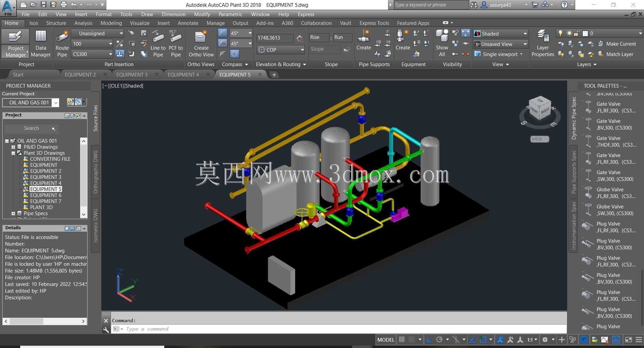Toggle snap mode in status bar
This screenshot has height=348, width=644.
click(412, 340)
